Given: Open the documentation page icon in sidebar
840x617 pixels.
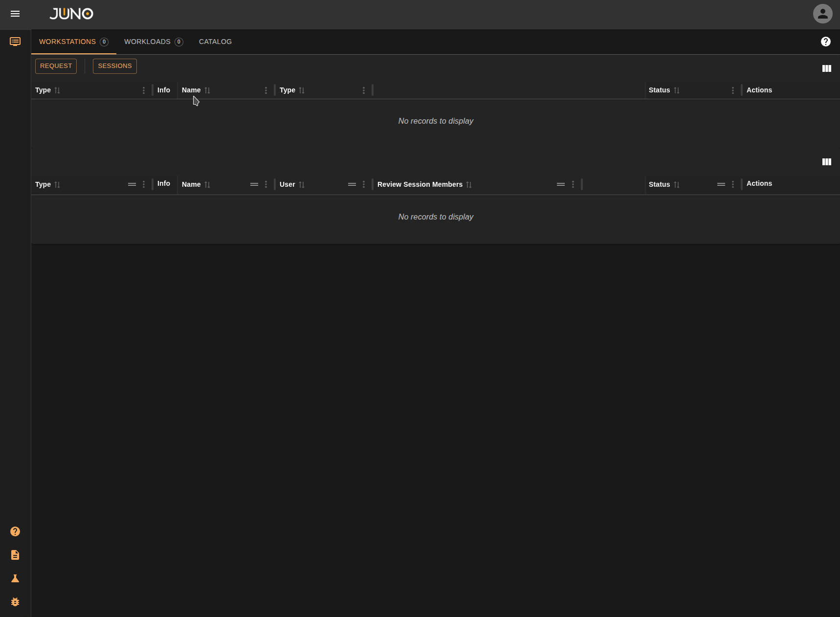Looking at the screenshot, I should point(15,555).
